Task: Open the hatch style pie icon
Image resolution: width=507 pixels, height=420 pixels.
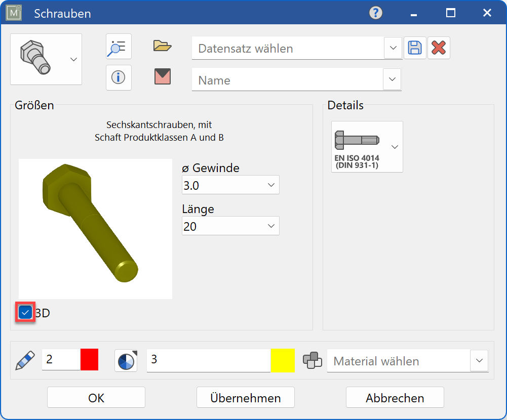Action: tap(126, 360)
